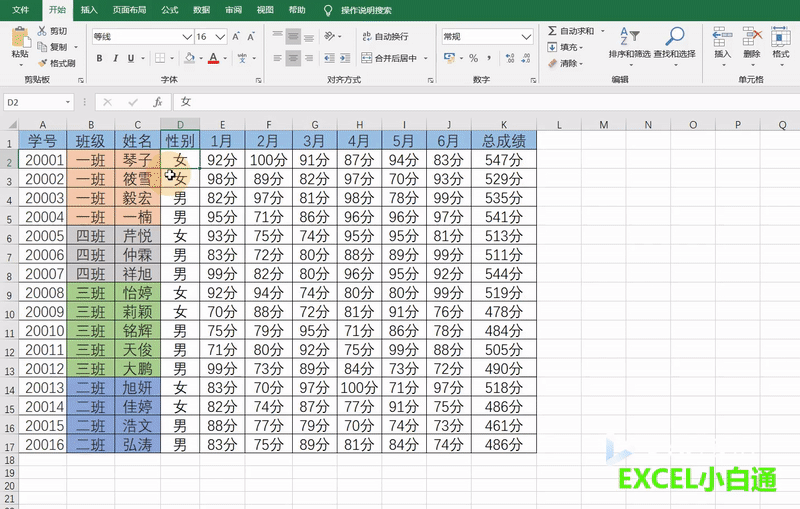Click the Name Box showing D2
Viewport: 800px width, 509px height.
click(x=38, y=103)
